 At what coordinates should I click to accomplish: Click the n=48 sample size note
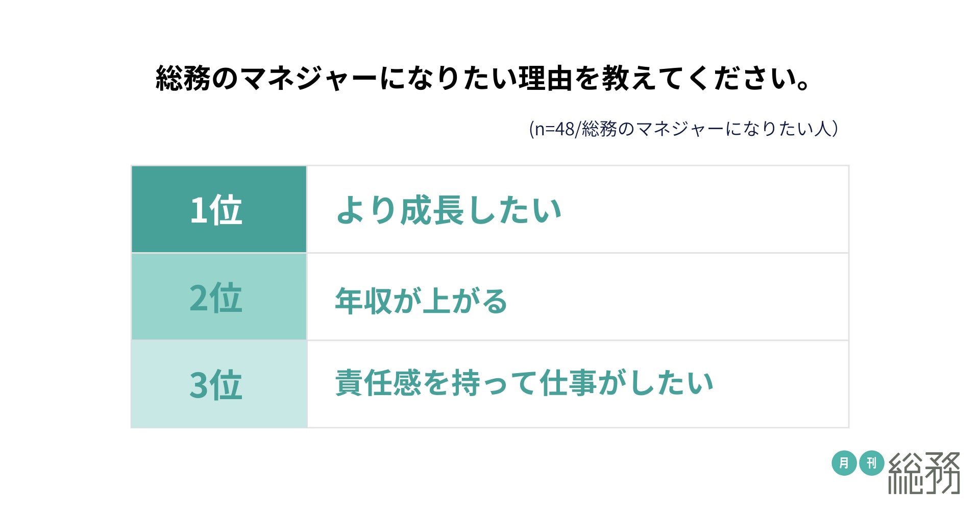point(683,129)
